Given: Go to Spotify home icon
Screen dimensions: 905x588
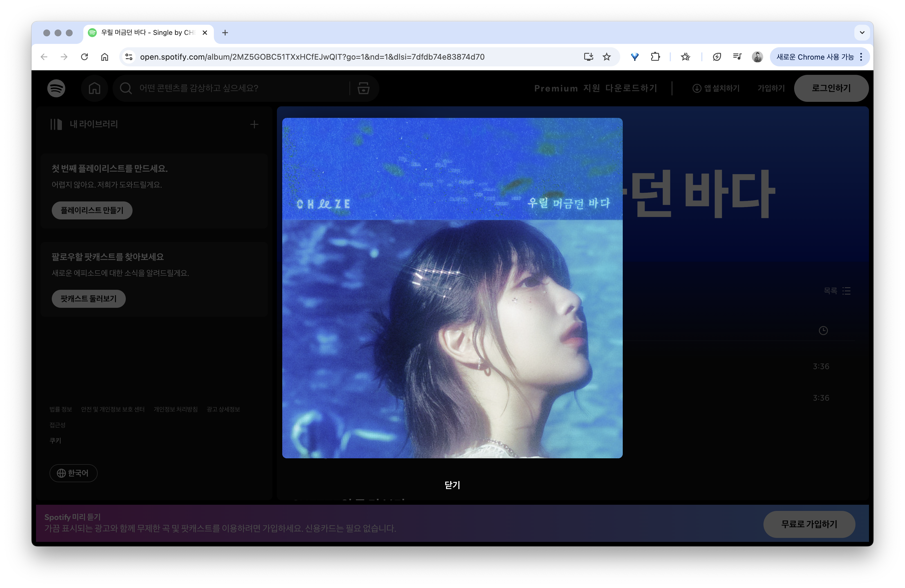Looking at the screenshot, I should pos(94,88).
